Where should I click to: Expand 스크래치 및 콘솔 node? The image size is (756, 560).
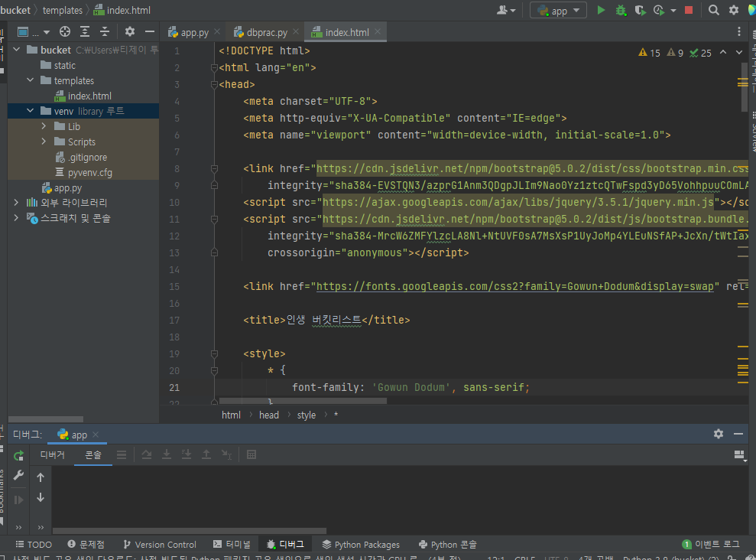coord(16,218)
